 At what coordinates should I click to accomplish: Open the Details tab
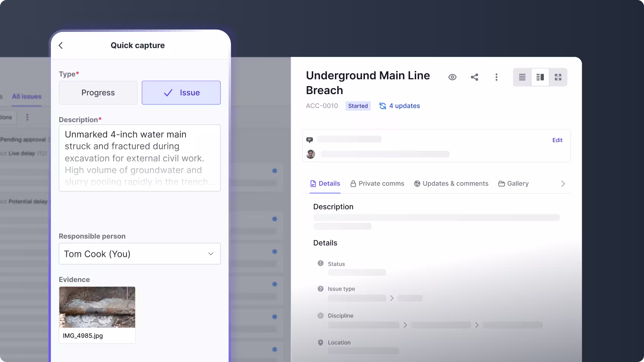point(325,184)
